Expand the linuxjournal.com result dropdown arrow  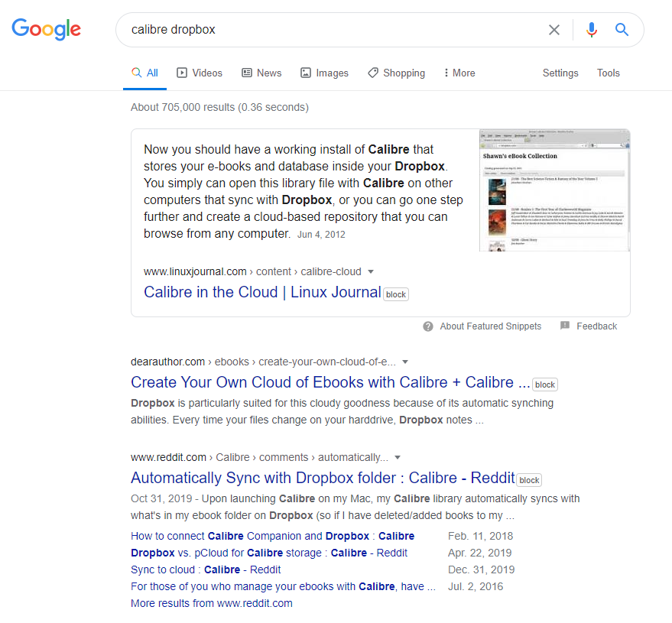click(371, 272)
